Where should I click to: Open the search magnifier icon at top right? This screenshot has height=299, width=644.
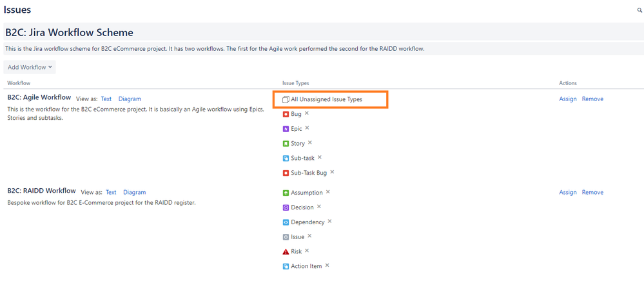click(639, 10)
